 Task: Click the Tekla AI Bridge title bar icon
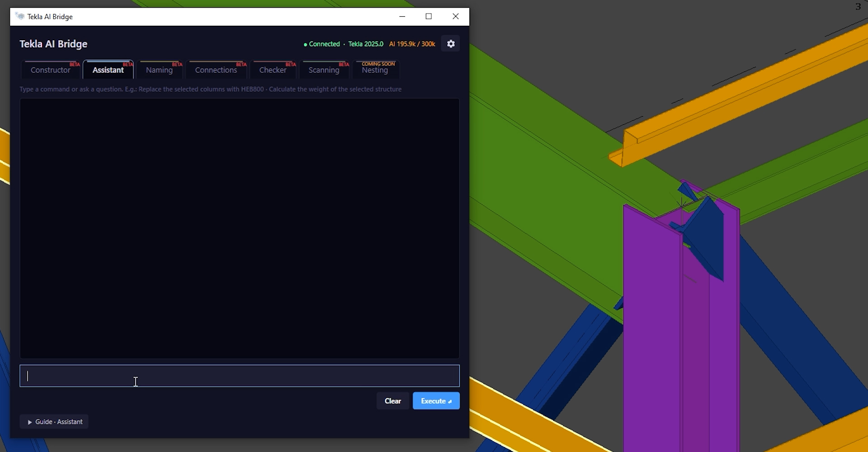[x=19, y=16]
